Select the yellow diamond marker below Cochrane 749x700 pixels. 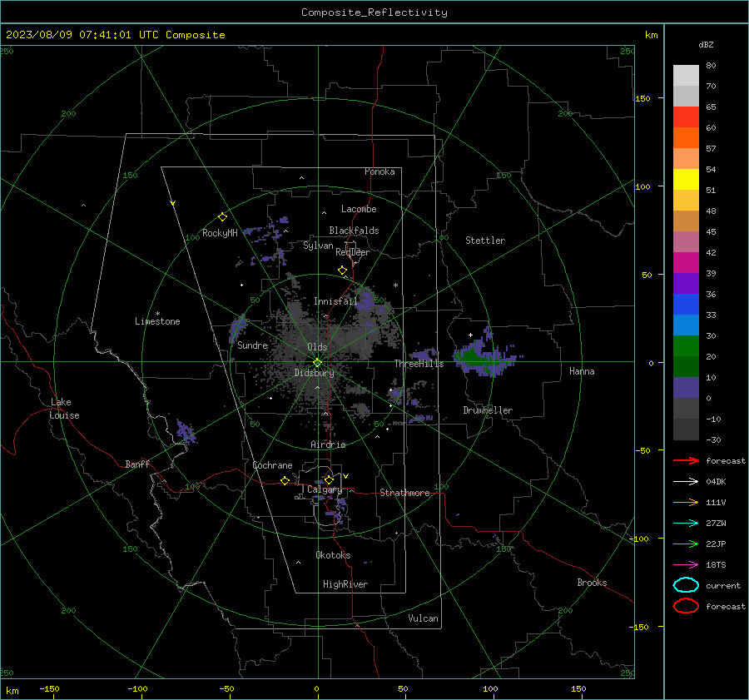(285, 480)
